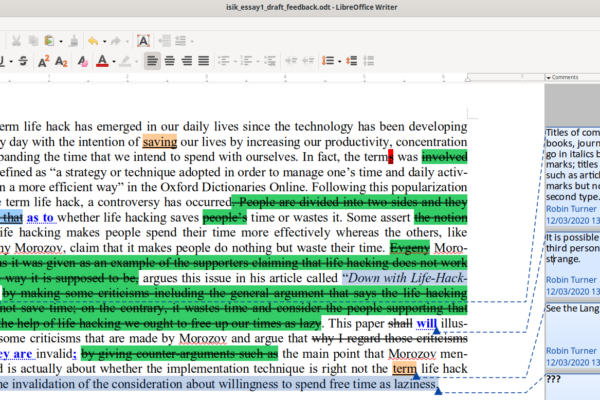The width and height of the screenshot is (600, 400).
Task: Click the inserted blue text 'as to'
Action: (x=40, y=218)
